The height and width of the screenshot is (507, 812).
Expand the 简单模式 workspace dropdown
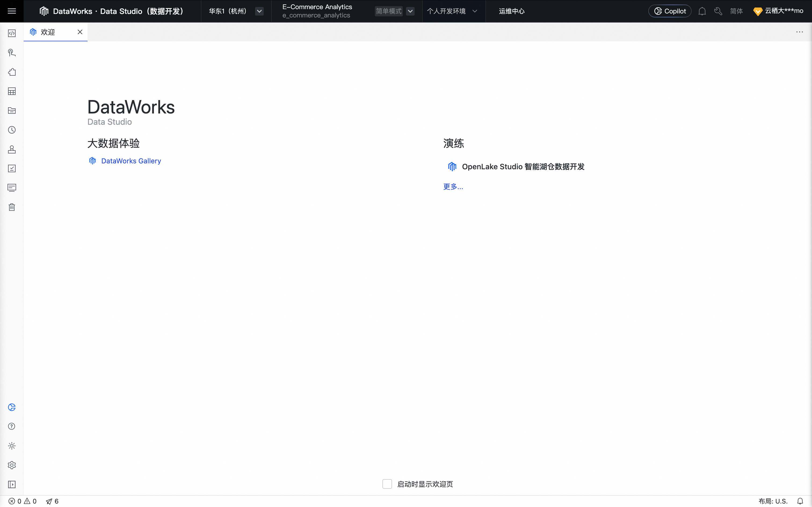410,11
